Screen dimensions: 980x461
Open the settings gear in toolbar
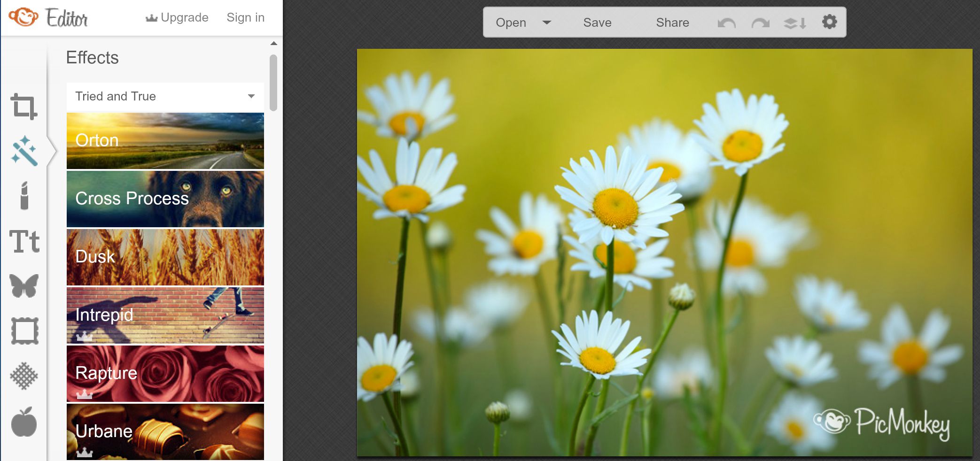click(830, 22)
